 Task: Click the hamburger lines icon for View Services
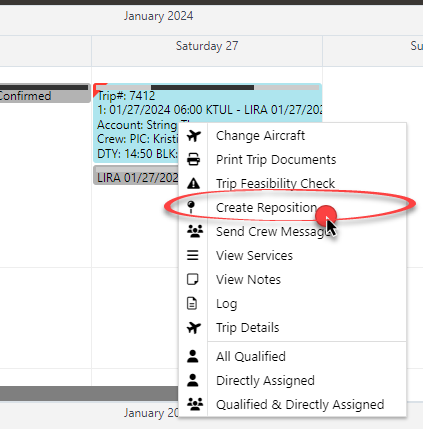coord(193,255)
